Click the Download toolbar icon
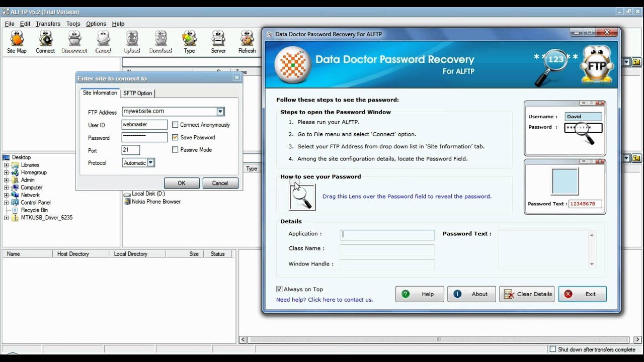 tap(160, 42)
